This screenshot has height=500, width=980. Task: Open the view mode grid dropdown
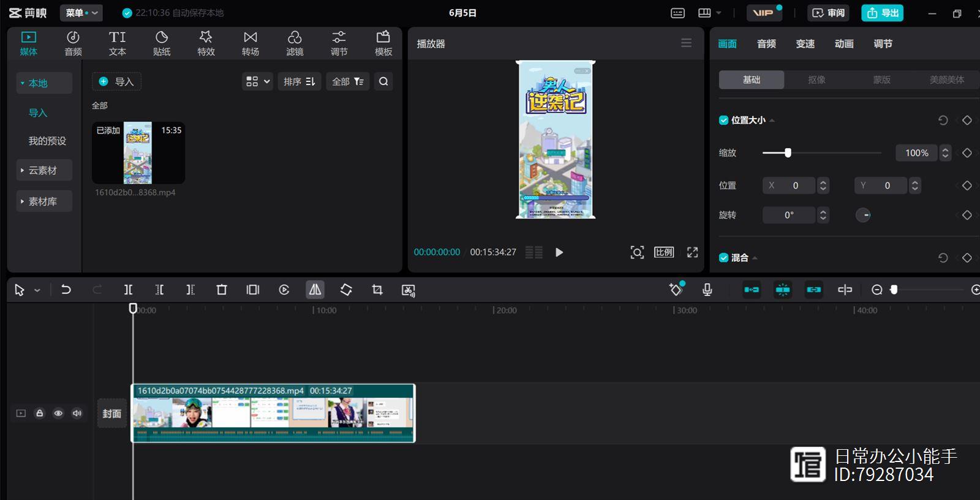click(257, 81)
